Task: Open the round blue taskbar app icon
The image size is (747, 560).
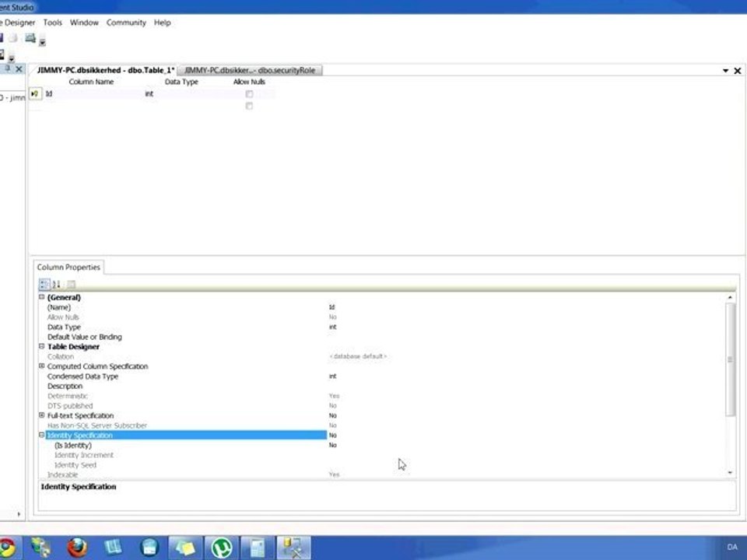Action: [x=149, y=548]
